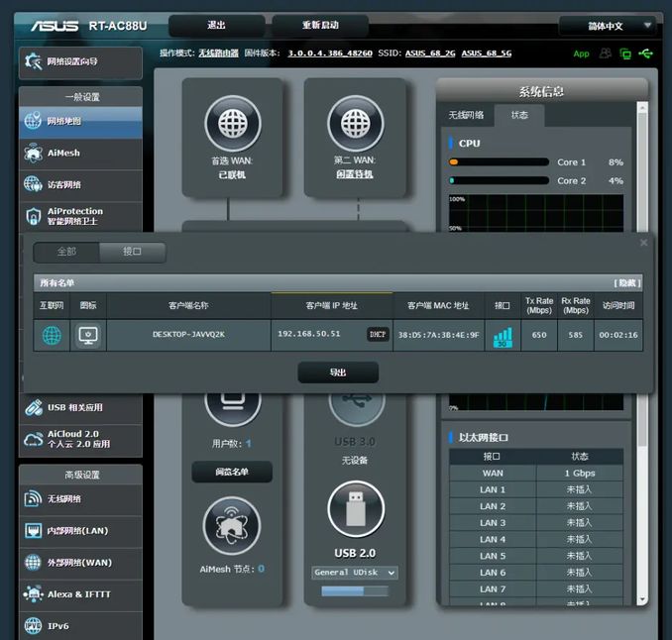Toggle client list to interface view (接口)

(x=132, y=252)
